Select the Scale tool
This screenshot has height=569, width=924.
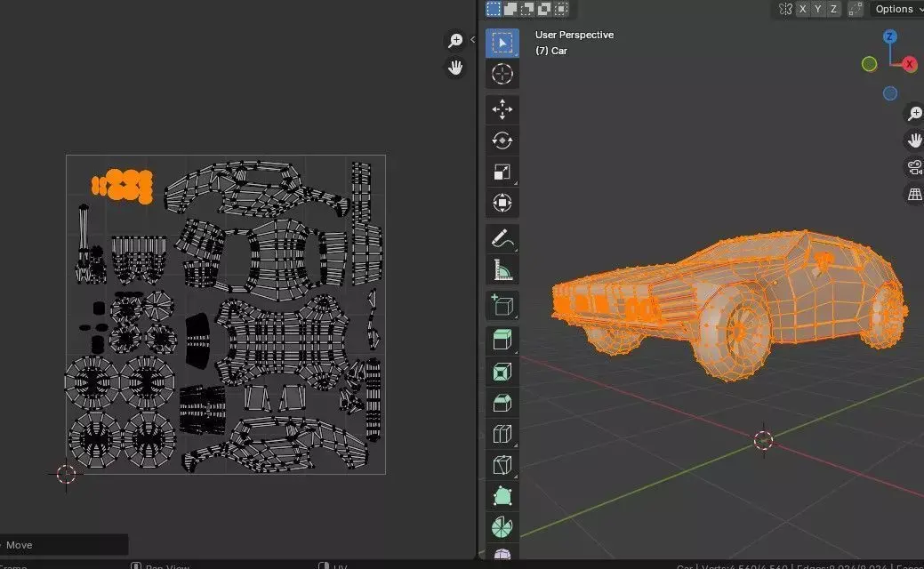pyautogui.click(x=502, y=172)
